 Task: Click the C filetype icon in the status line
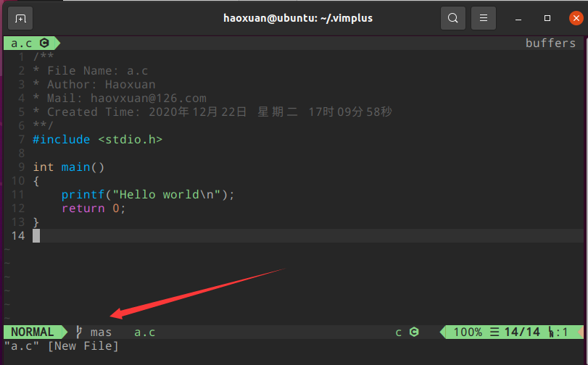(414, 332)
